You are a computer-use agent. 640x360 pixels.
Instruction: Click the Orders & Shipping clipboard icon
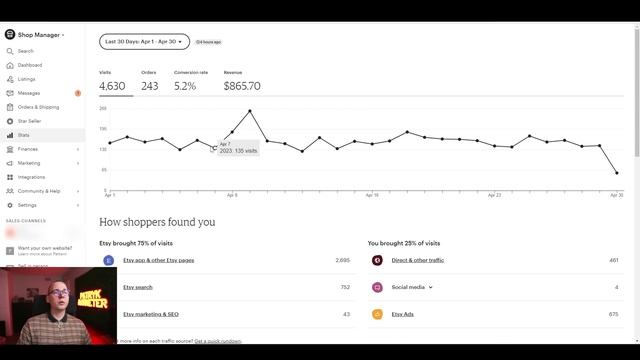click(10, 107)
